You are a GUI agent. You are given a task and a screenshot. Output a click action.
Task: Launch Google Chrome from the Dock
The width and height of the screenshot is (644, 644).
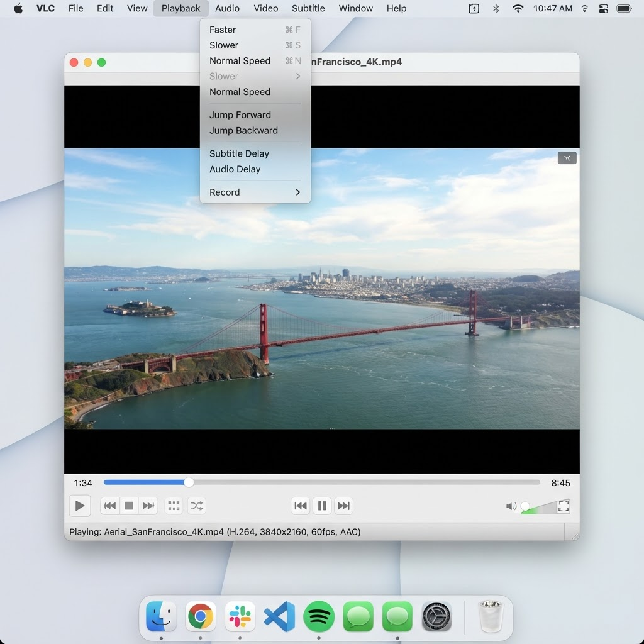[201, 616]
